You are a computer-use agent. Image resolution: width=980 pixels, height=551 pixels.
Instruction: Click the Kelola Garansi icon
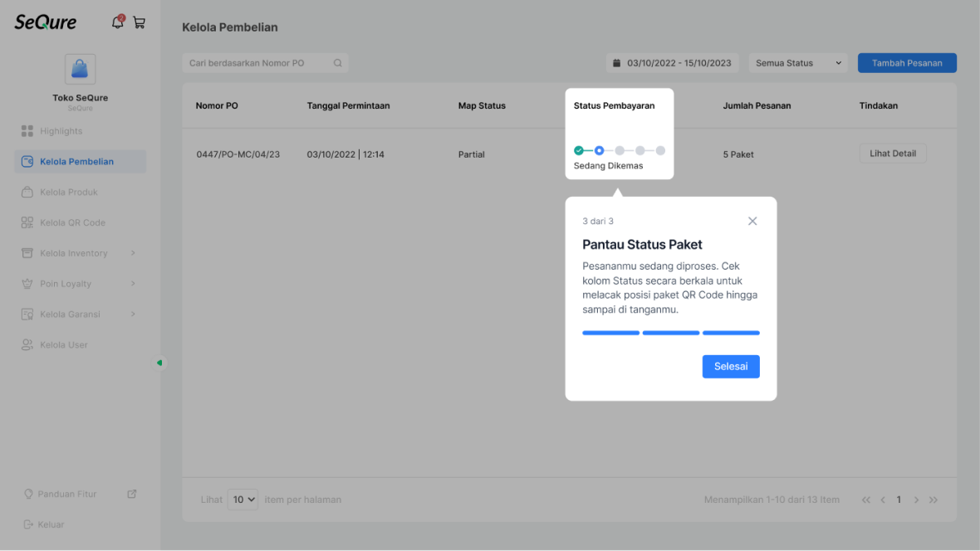pyautogui.click(x=27, y=315)
